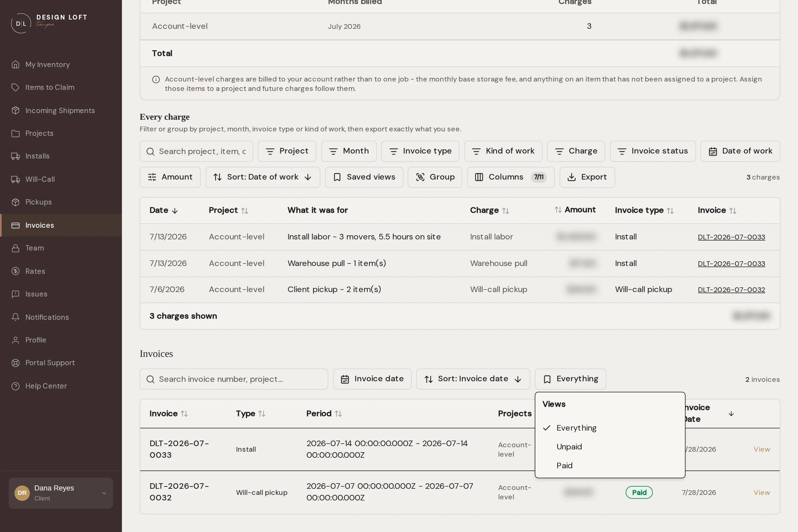
Task: Open the Kind of work filter
Action: 503,151
